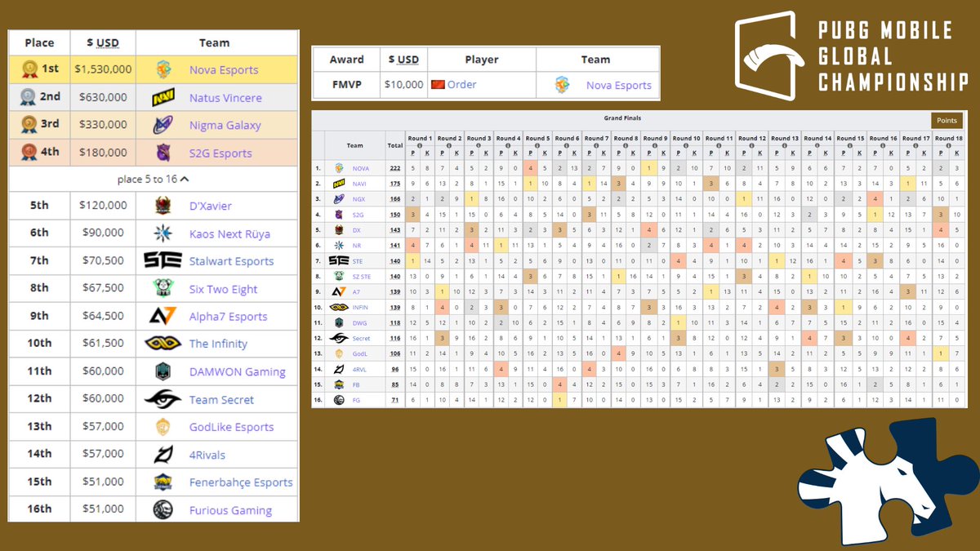
Task: Click NAVI logo in Grand Finals table
Action: (339, 184)
